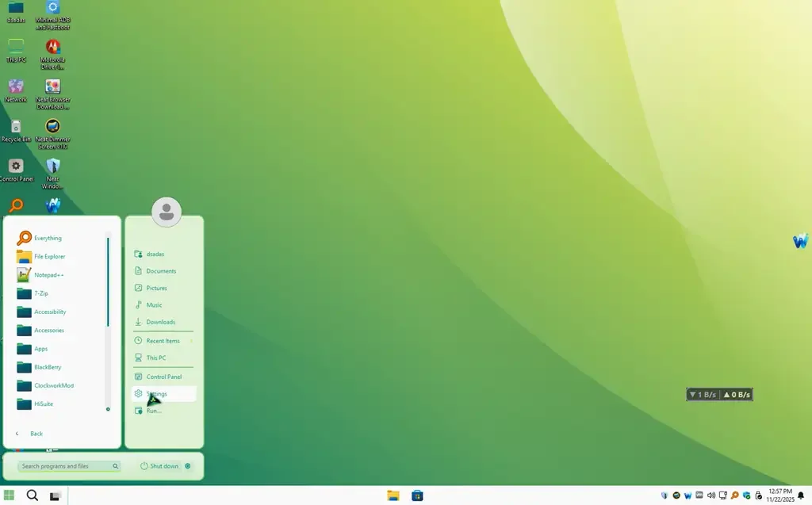This screenshot has height=505, width=812.
Task: Click the notification bell in the system tray
Action: pos(800,495)
